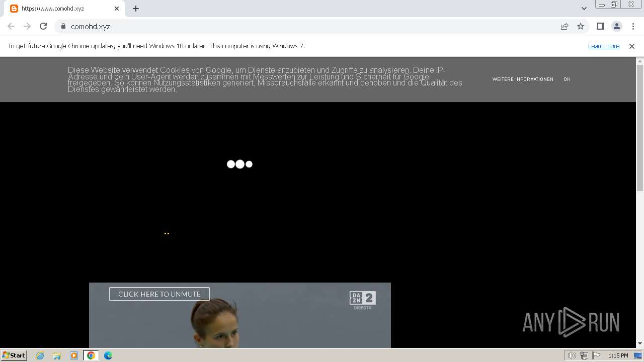644x362 pixels.
Task: Click the page scroll down arrow
Action: [x=640, y=343]
